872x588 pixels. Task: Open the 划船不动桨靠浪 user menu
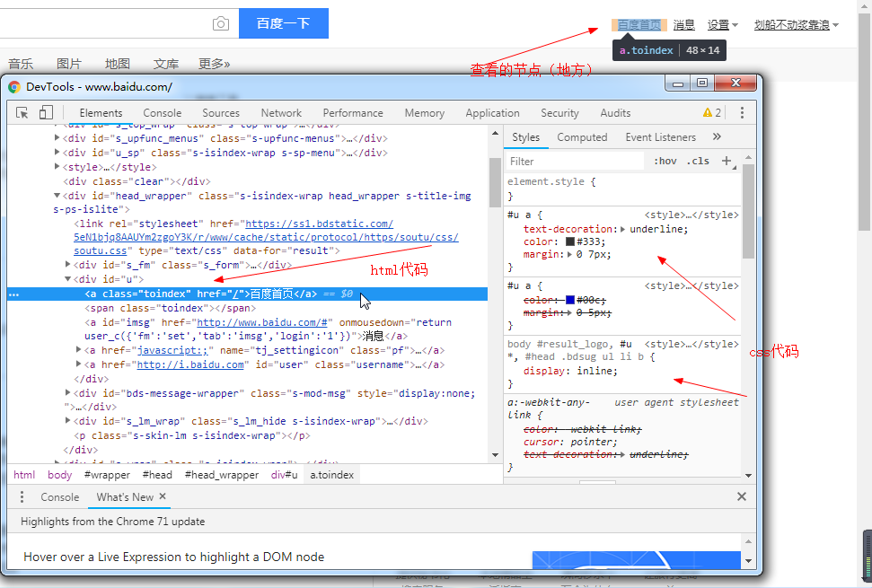(796, 25)
